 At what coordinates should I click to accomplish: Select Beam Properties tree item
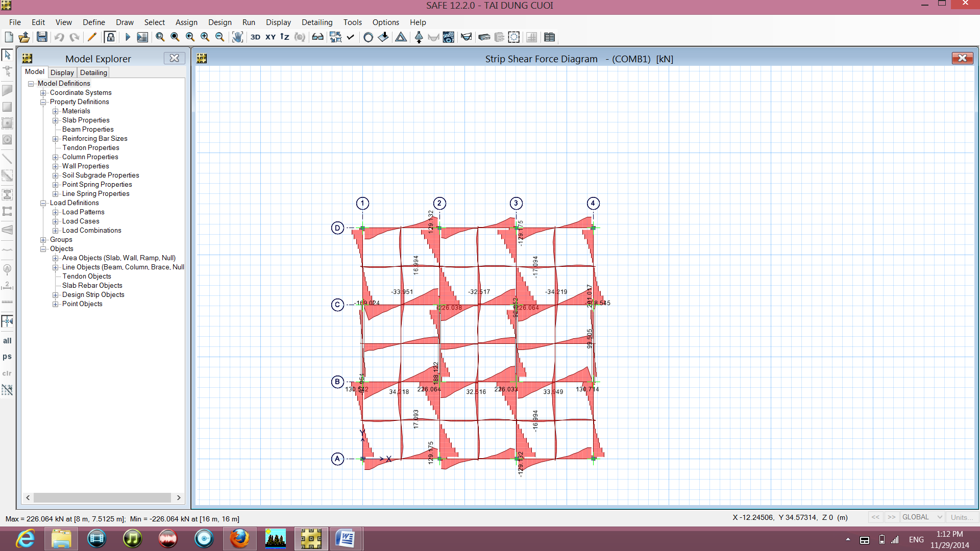pos(88,130)
